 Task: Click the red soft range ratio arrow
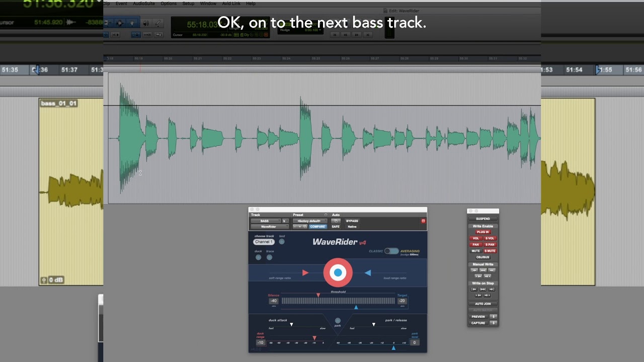(305, 273)
